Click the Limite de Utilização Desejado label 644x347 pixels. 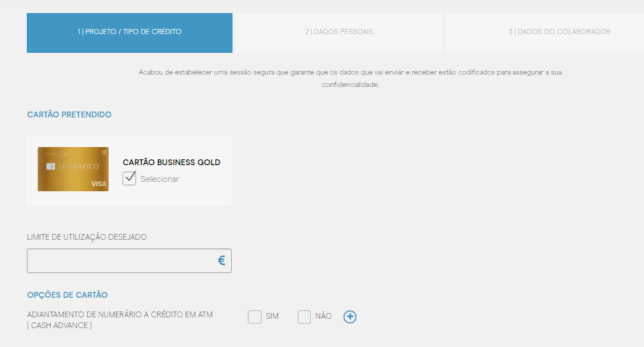point(87,237)
